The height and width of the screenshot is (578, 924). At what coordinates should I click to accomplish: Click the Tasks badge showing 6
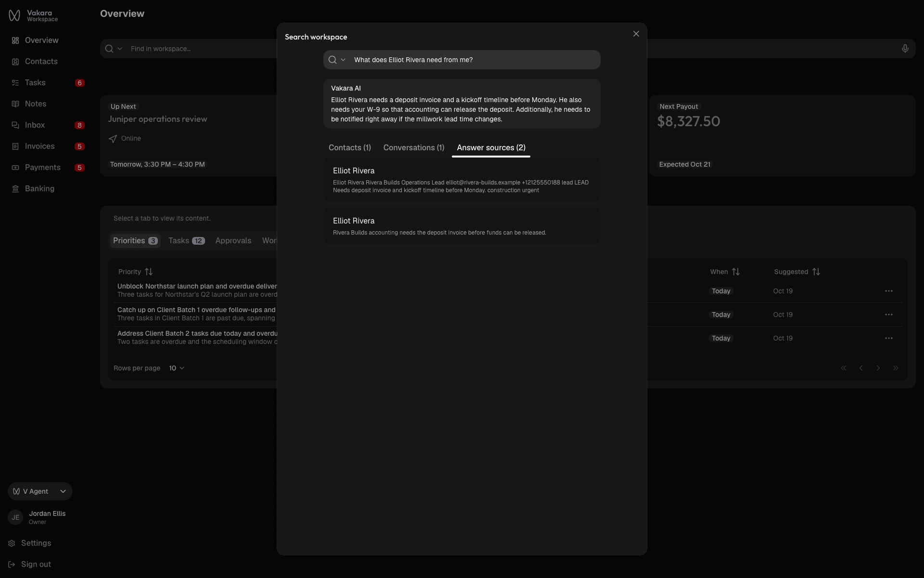click(x=80, y=83)
